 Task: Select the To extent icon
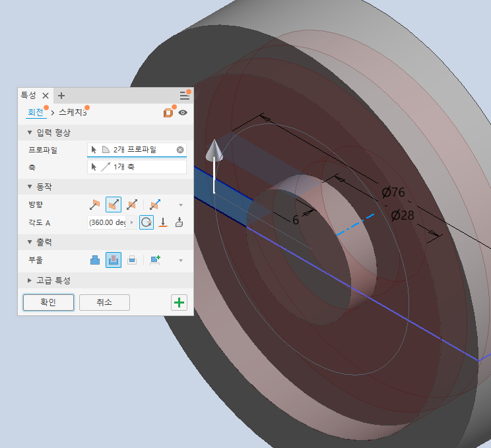coord(163,222)
